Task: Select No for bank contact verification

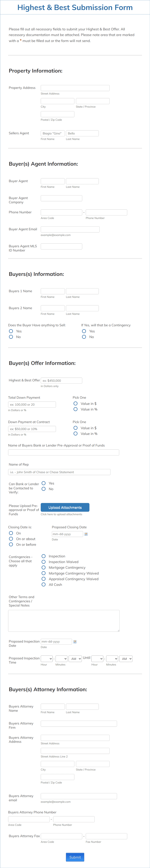Action: tap(43, 489)
